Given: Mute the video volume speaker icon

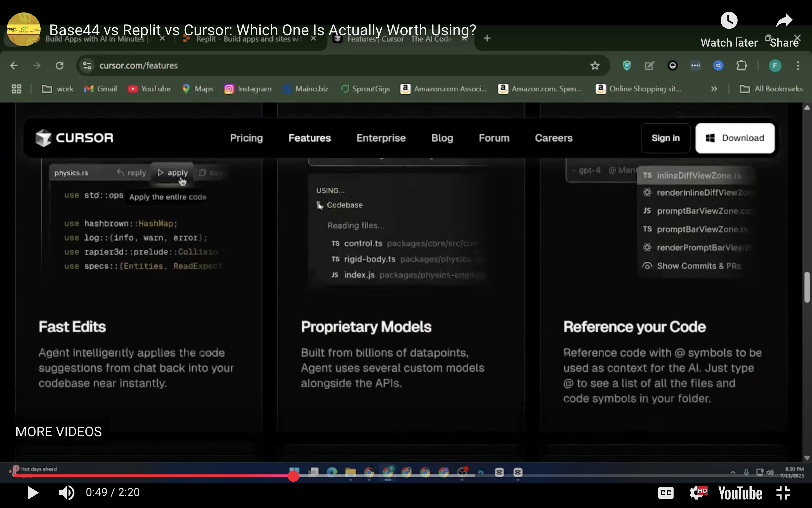Looking at the screenshot, I should coord(67,492).
